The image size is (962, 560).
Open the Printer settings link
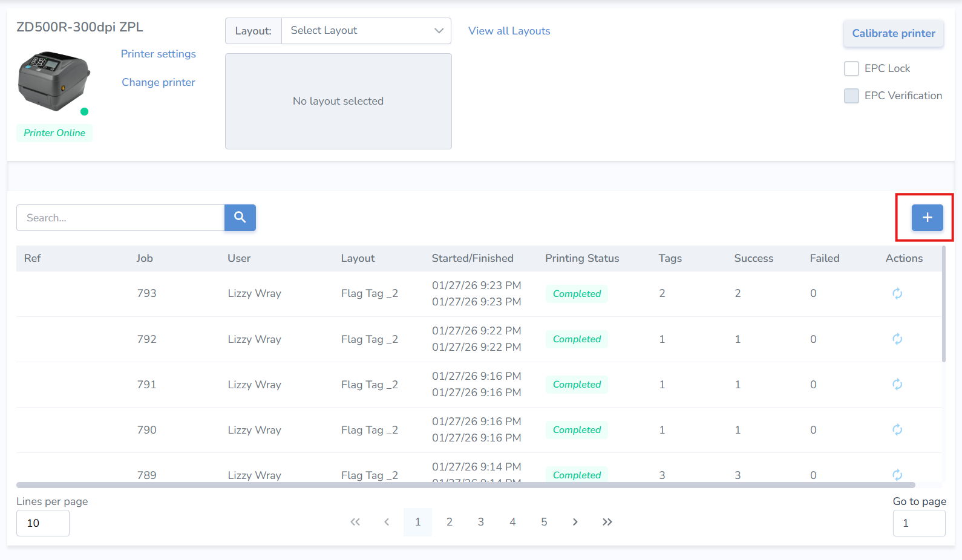tap(159, 54)
